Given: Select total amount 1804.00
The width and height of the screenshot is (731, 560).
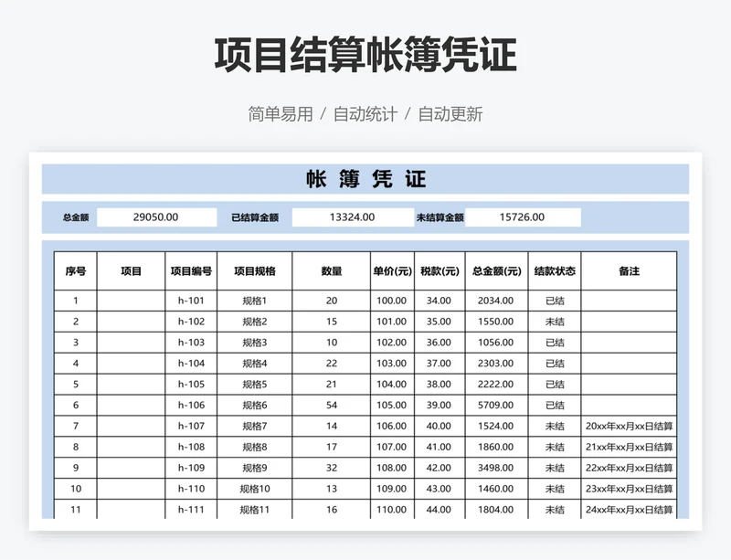Looking at the screenshot, I should pyautogui.click(x=496, y=510).
